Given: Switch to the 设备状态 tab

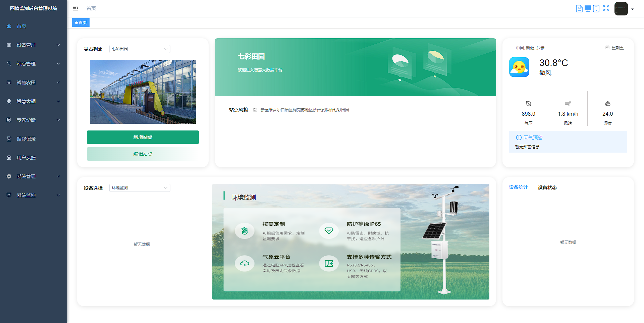Looking at the screenshot, I should point(547,187).
